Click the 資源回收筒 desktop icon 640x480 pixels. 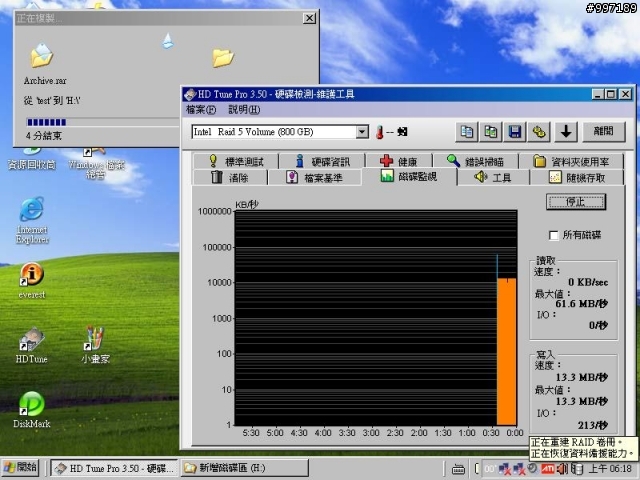[x=32, y=160]
